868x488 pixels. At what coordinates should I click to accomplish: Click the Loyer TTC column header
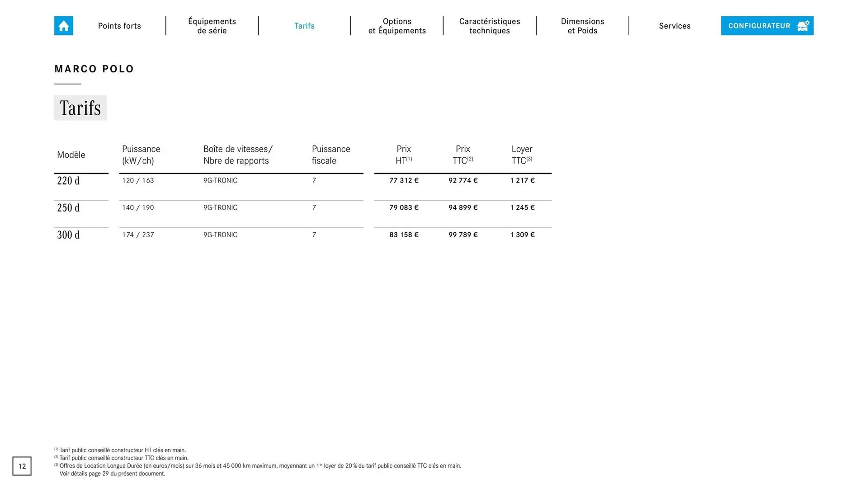(x=522, y=155)
